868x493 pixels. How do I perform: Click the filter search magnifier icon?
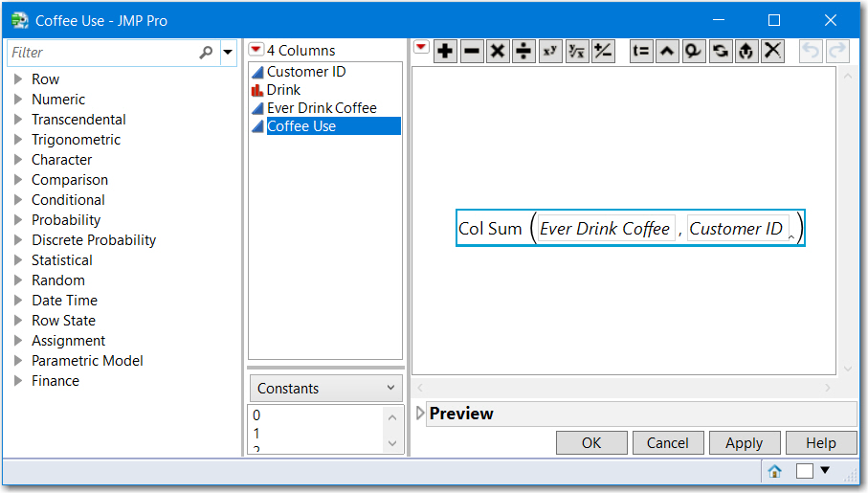coord(206,53)
